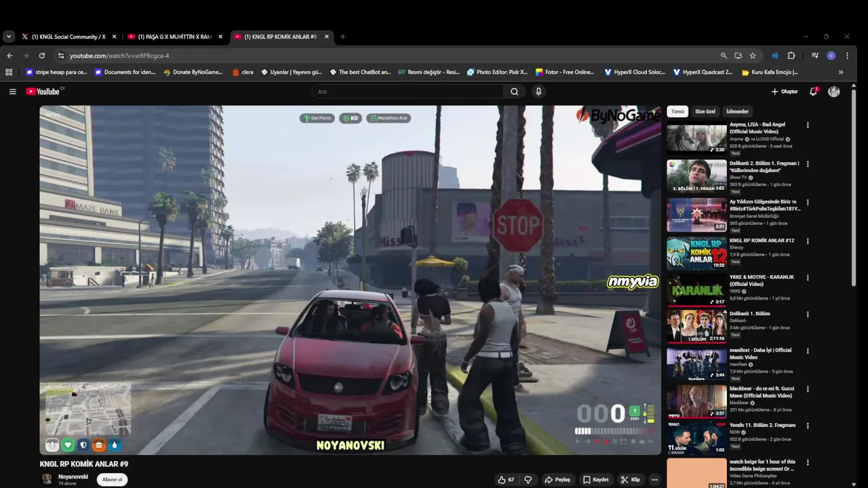Open Chrome zoom magnifier in the address bar
Image resolution: width=868 pixels, height=488 pixels.
(724, 56)
